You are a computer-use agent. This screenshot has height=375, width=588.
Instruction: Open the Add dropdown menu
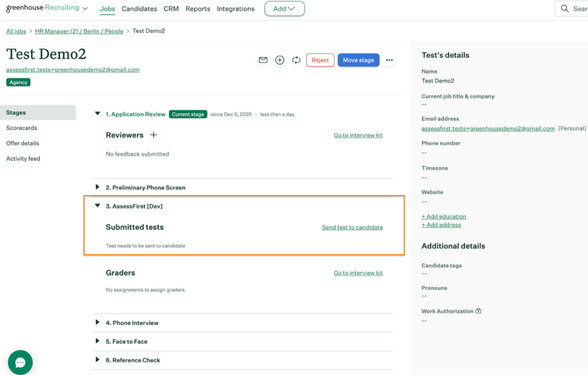(284, 8)
